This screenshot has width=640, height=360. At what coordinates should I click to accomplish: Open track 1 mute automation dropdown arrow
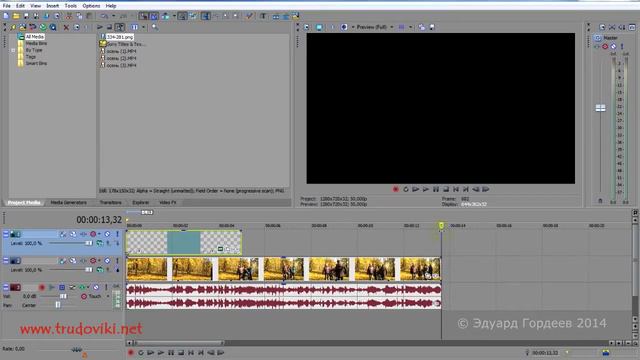[x=99, y=234]
